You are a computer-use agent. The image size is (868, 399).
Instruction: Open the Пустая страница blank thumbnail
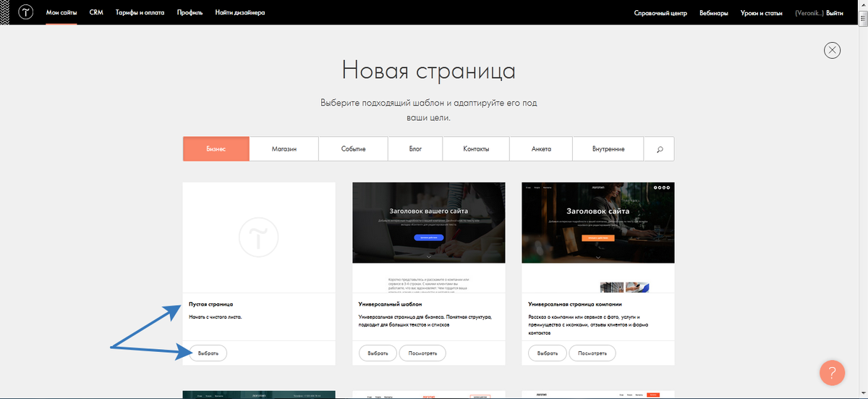[x=259, y=238]
